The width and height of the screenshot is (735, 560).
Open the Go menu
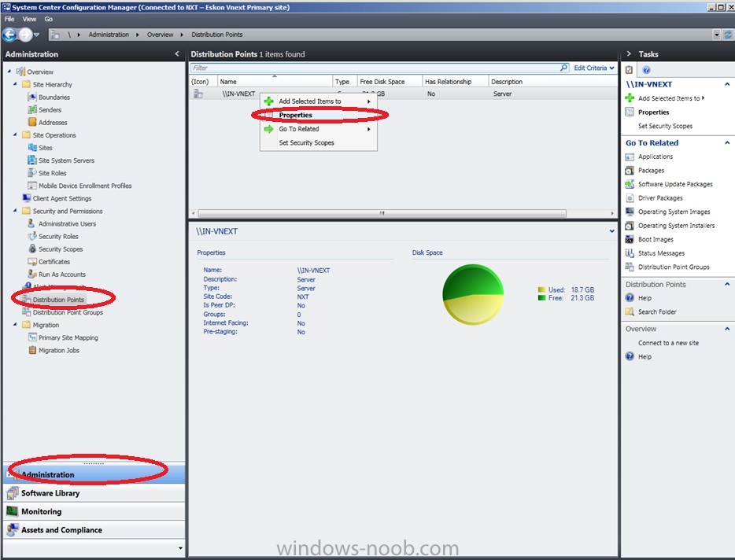(48, 19)
